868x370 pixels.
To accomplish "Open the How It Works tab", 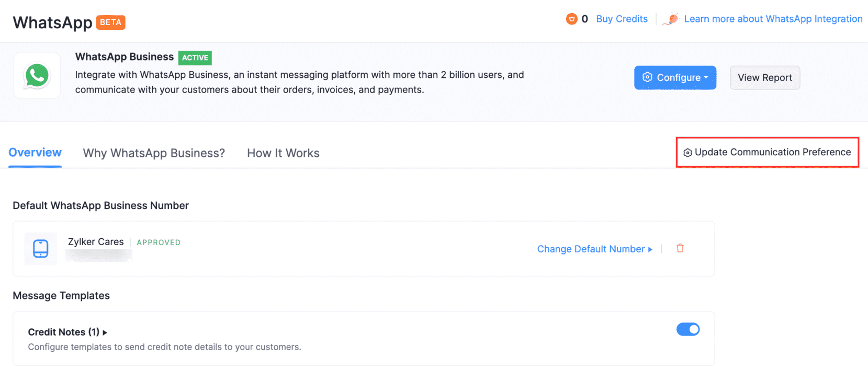I will [283, 153].
